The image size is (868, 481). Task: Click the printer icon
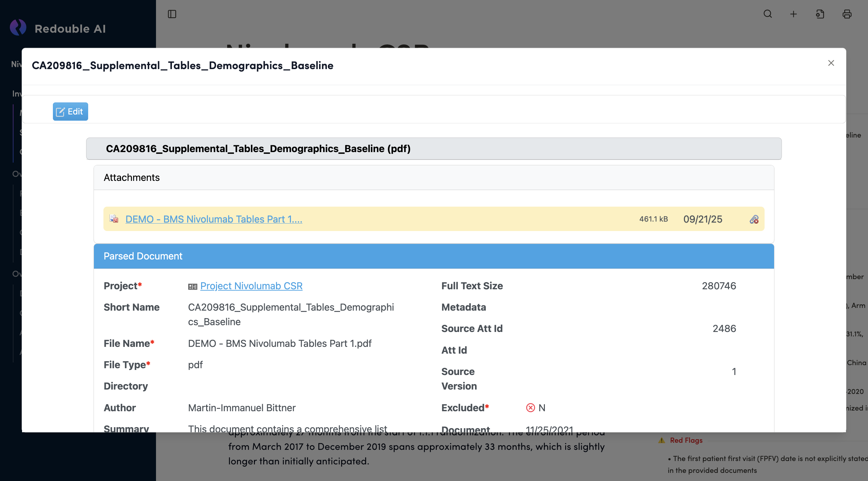click(847, 14)
